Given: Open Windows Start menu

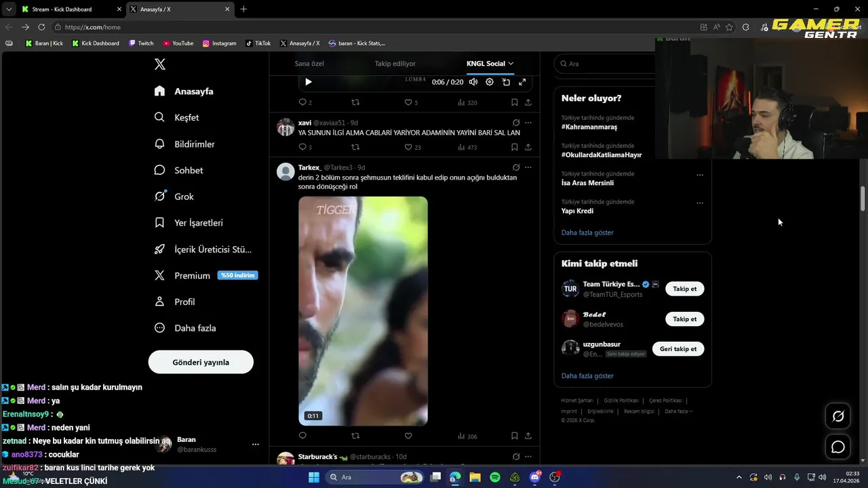Looking at the screenshot, I should pos(314,477).
